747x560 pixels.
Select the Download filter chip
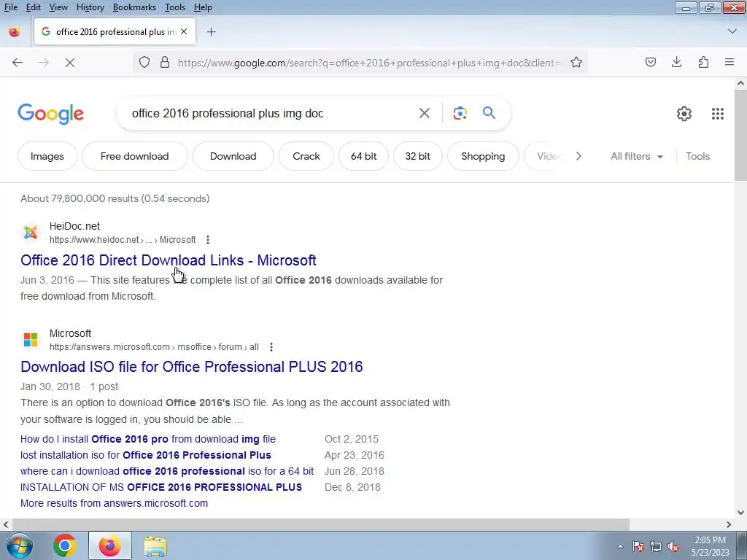point(233,156)
